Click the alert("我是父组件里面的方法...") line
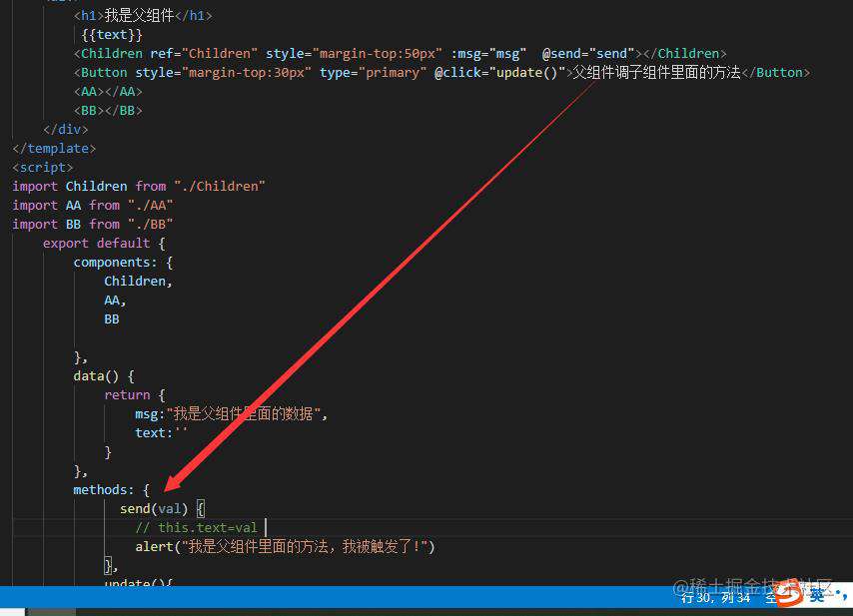Screen dimensions: 853x616 pyautogui.click(x=285, y=546)
